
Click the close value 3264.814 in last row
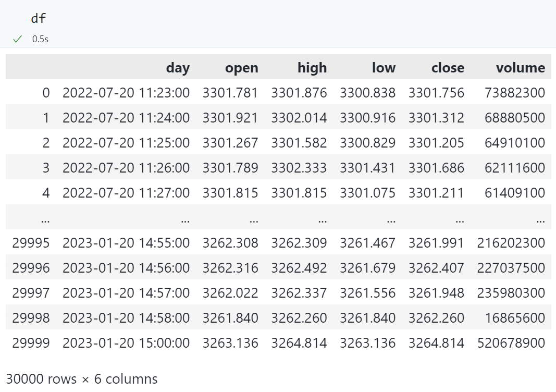click(436, 343)
